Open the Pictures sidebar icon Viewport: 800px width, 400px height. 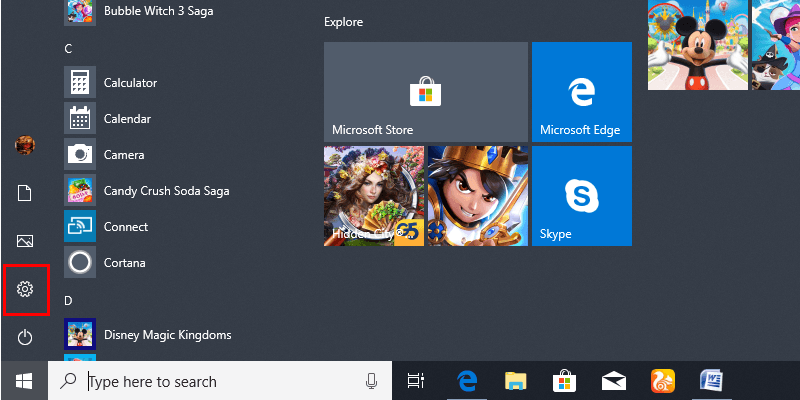[x=25, y=241]
